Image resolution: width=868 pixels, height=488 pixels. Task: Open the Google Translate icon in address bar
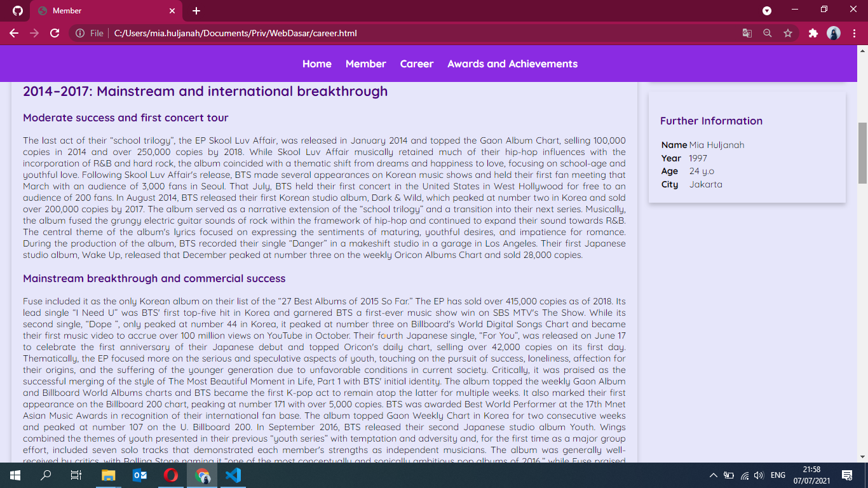click(747, 33)
